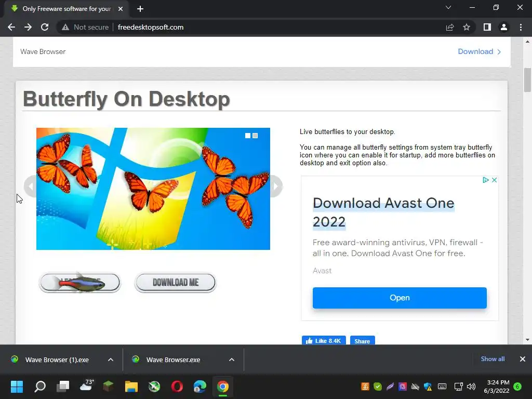
Task: Click Show all downloads link
Action: point(493,359)
